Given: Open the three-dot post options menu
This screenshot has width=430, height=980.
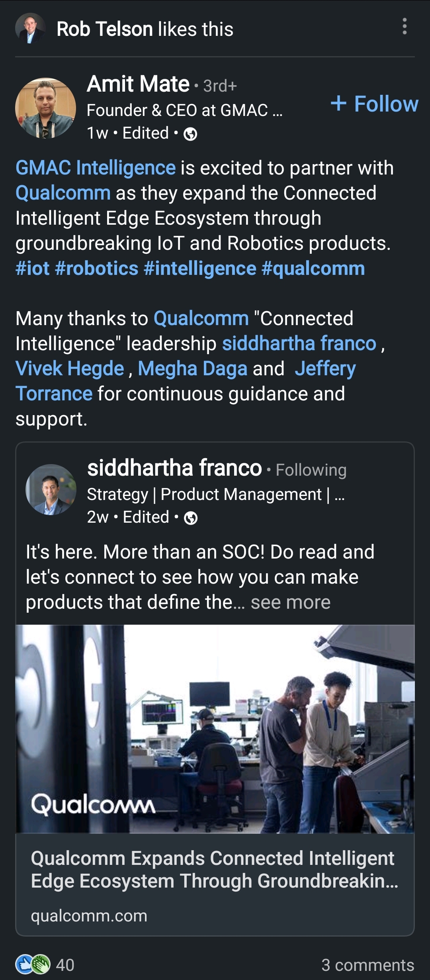Looking at the screenshot, I should 405,27.
